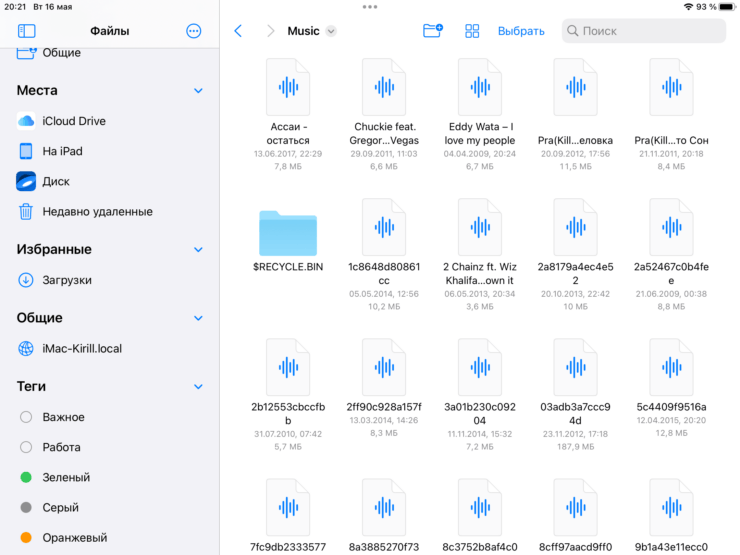Go back with the left chevron

[x=238, y=31]
